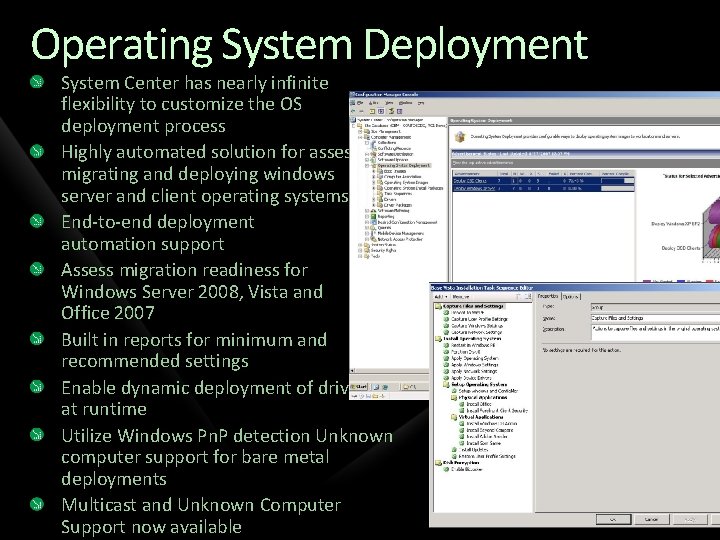
Task: Click Cancel in Task Sequence Editor
Action: [x=651, y=519]
